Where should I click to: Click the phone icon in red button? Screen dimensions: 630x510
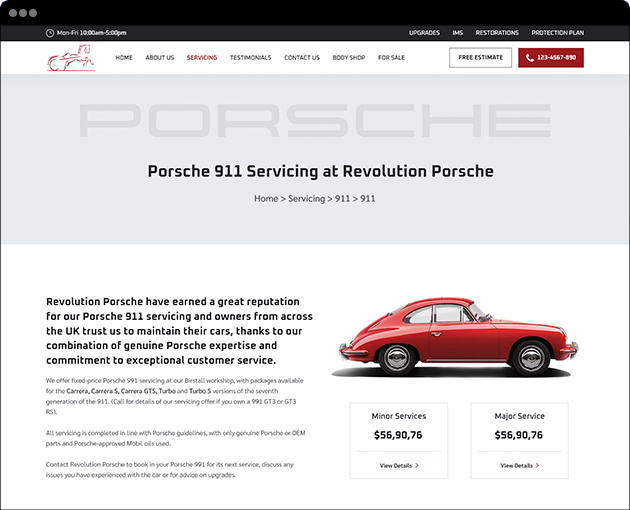[x=530, y=58]
